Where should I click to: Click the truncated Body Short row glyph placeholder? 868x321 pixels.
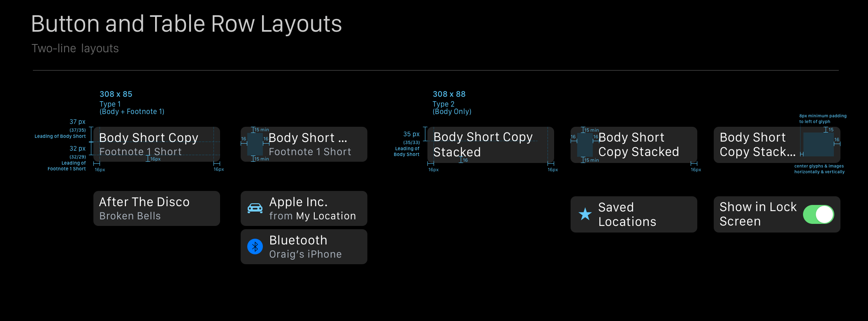tap(255, 144)
